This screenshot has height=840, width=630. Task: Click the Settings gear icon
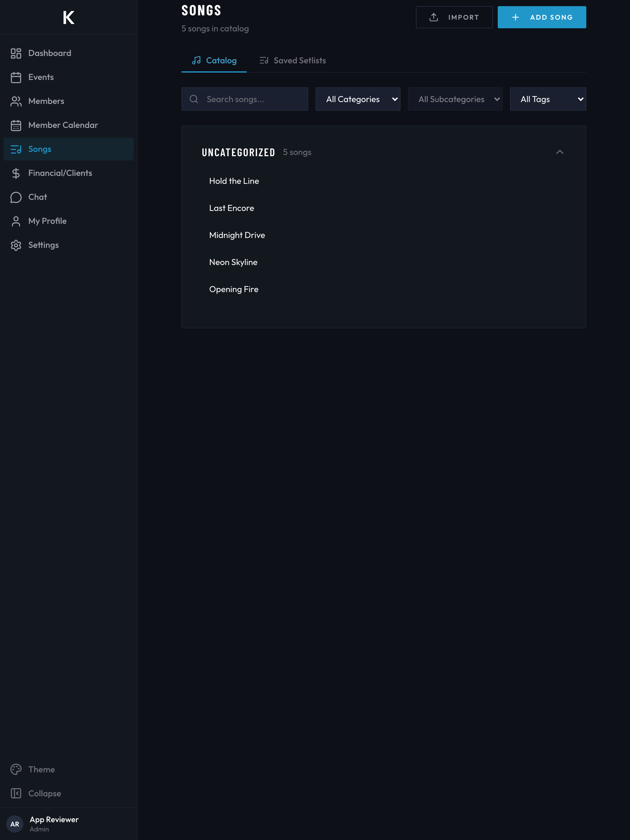click(x=16, y=245)
